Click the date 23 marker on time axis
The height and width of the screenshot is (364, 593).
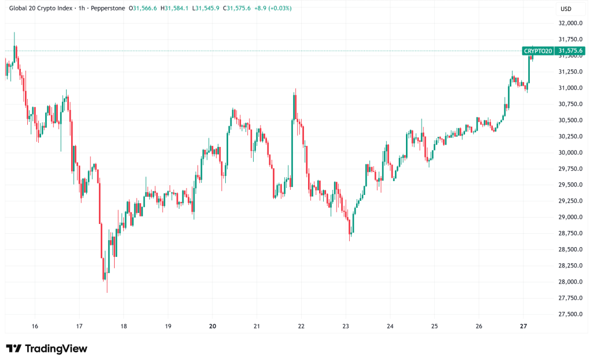pos(346,326)
